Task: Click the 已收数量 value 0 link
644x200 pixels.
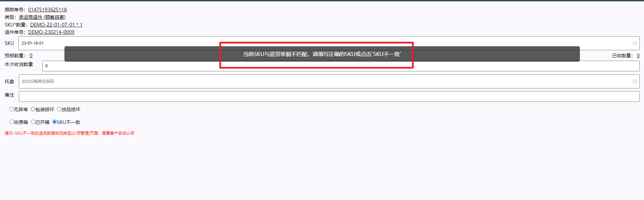Action: click(638, 56)
